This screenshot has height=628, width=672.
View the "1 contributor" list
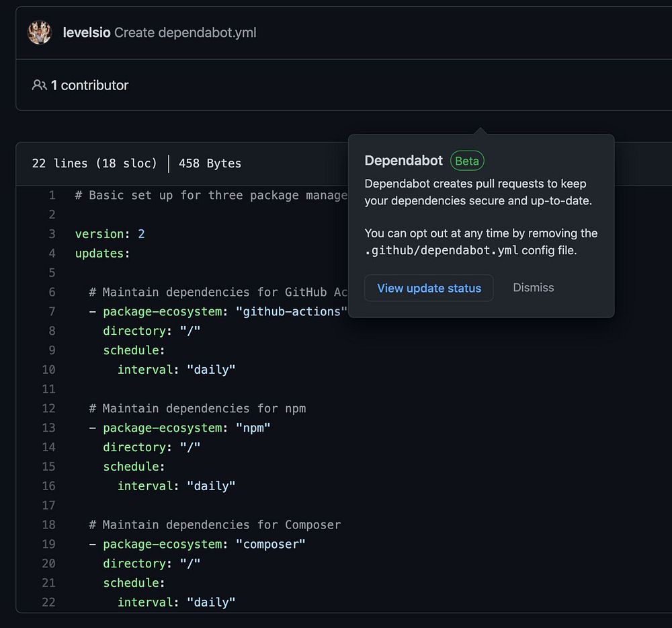click(89, 85)
